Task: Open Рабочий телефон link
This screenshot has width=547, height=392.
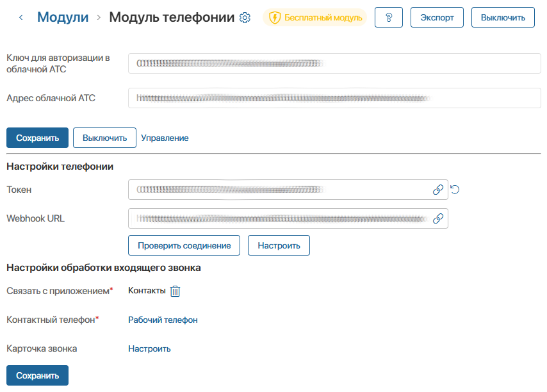Action: 163,320
